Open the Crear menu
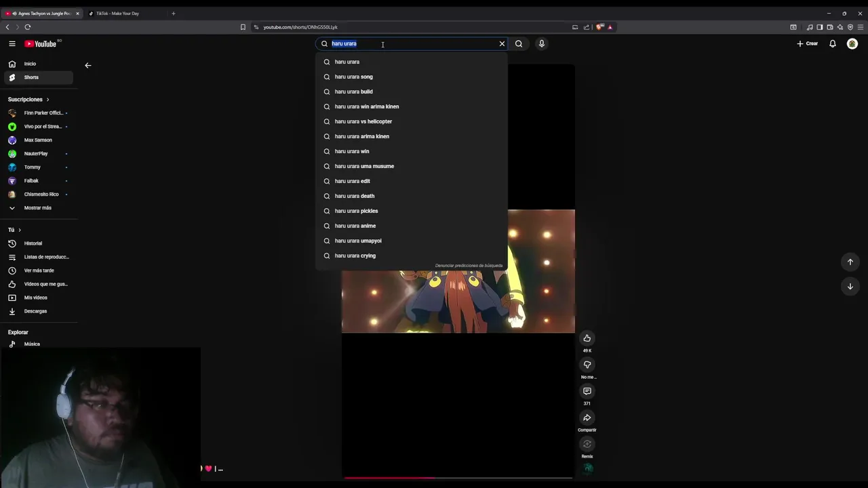Screen dimensions: 868x488 pos(807,43)
